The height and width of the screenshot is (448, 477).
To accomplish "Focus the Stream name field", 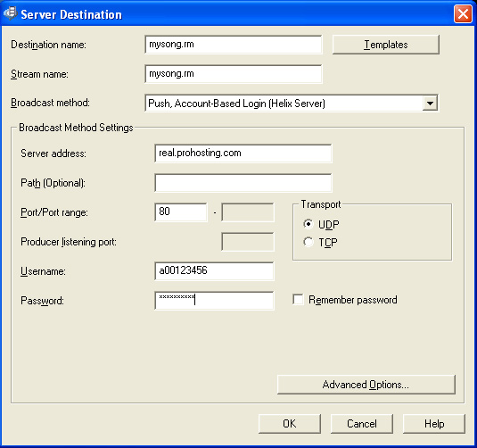I will 234,74.
